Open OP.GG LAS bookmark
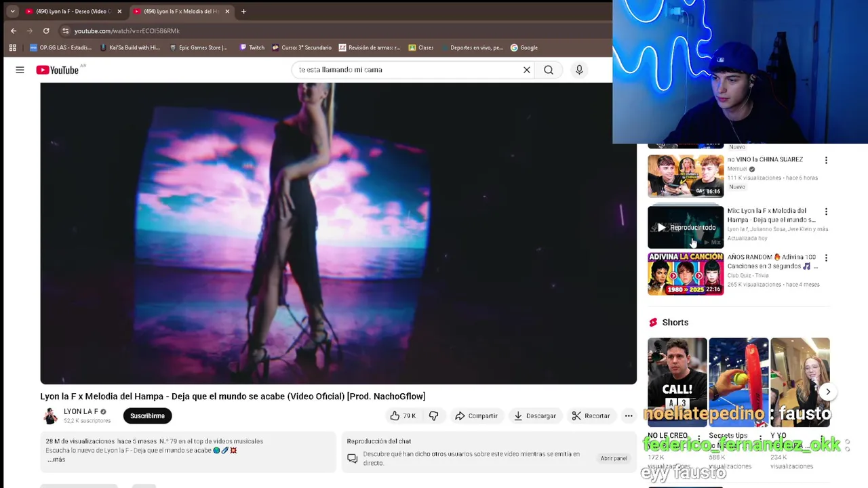Viewport: 868px width, 488px height. (x=61, y=47)
